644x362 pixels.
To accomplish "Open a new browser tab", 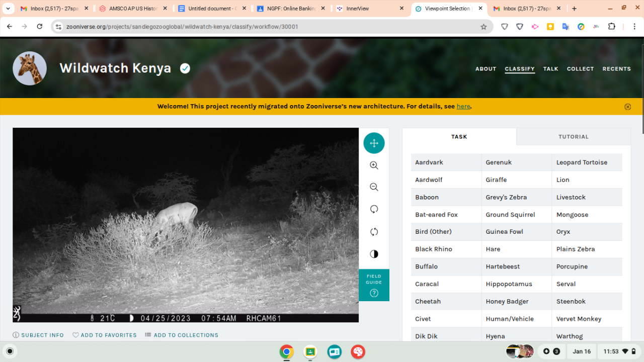I will (x=574, y=9).
